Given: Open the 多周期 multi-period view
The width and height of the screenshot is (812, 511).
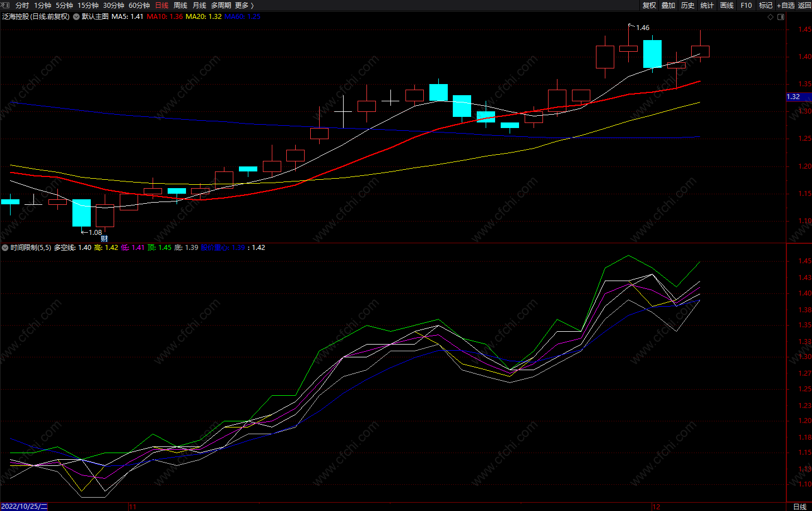Looking at the screenshot, I should (221, 5).
